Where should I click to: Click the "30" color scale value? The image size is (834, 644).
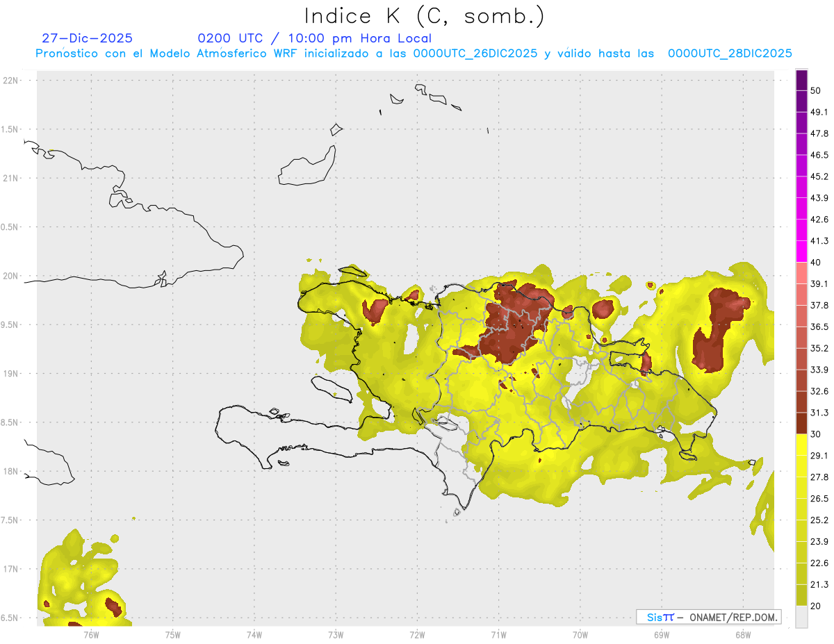tap(816, 434)
